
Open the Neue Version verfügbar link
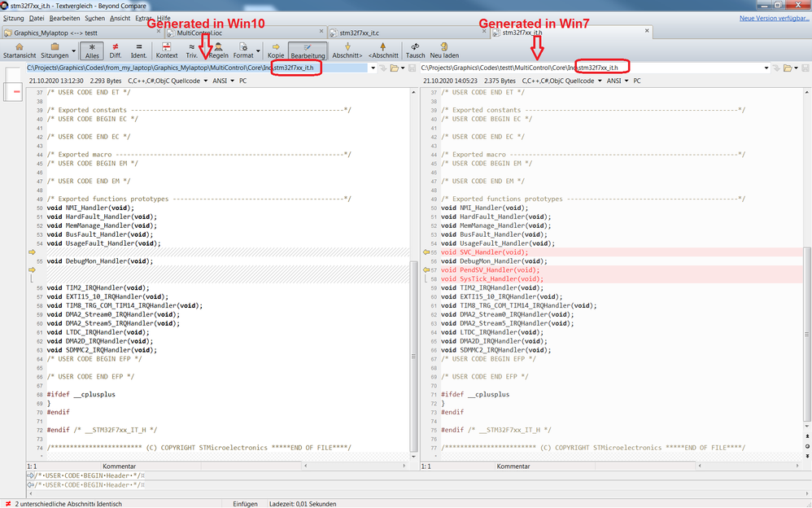click(x=775, y=18)
